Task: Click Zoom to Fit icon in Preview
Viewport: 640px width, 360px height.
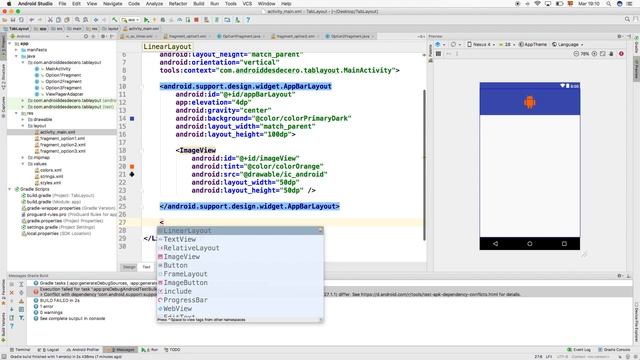Action: (602, 53)
